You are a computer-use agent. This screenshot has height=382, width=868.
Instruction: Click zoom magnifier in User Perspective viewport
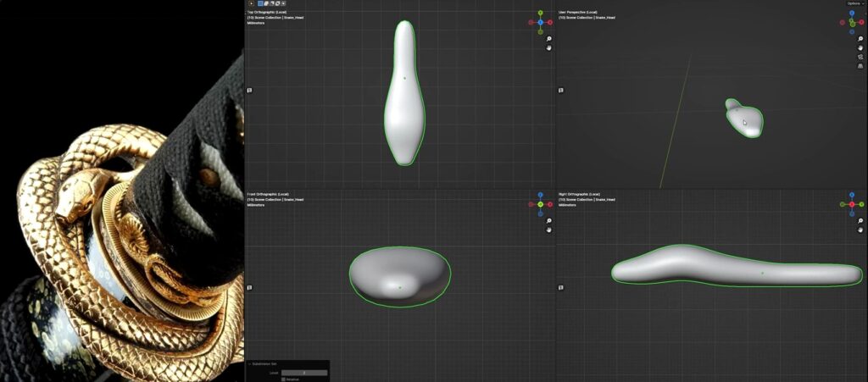pos(861,39)
